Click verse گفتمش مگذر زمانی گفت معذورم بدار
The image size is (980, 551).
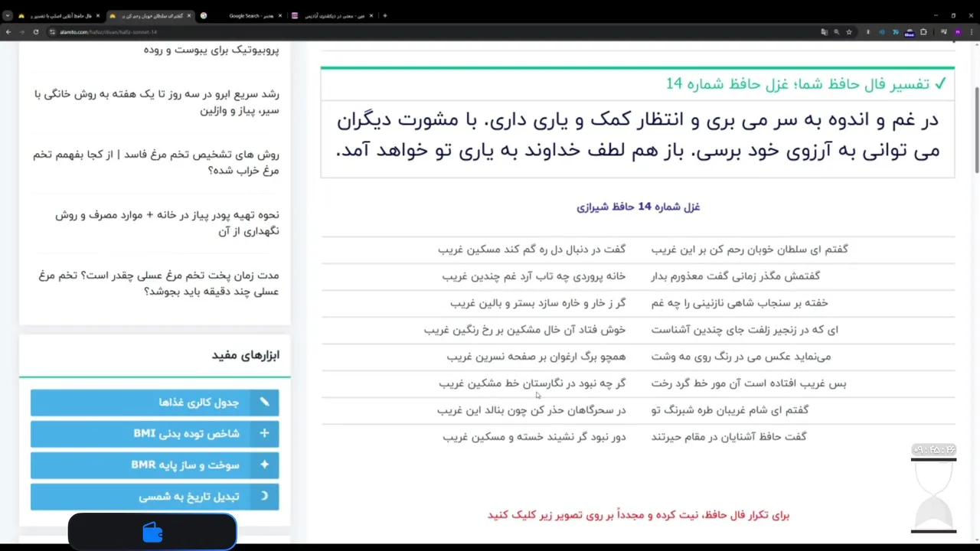point(735,276)
